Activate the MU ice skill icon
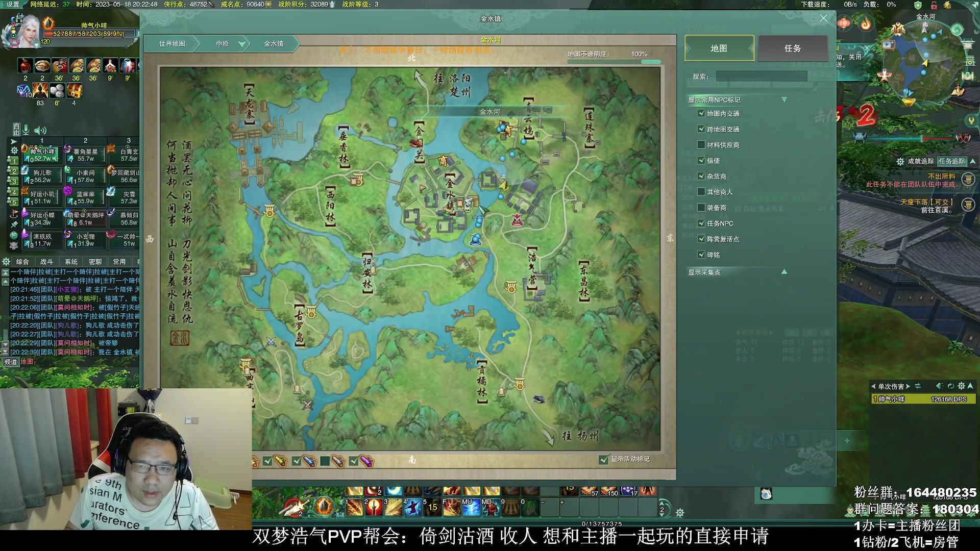This screenshot has width=980, height=551. [471, 507]
